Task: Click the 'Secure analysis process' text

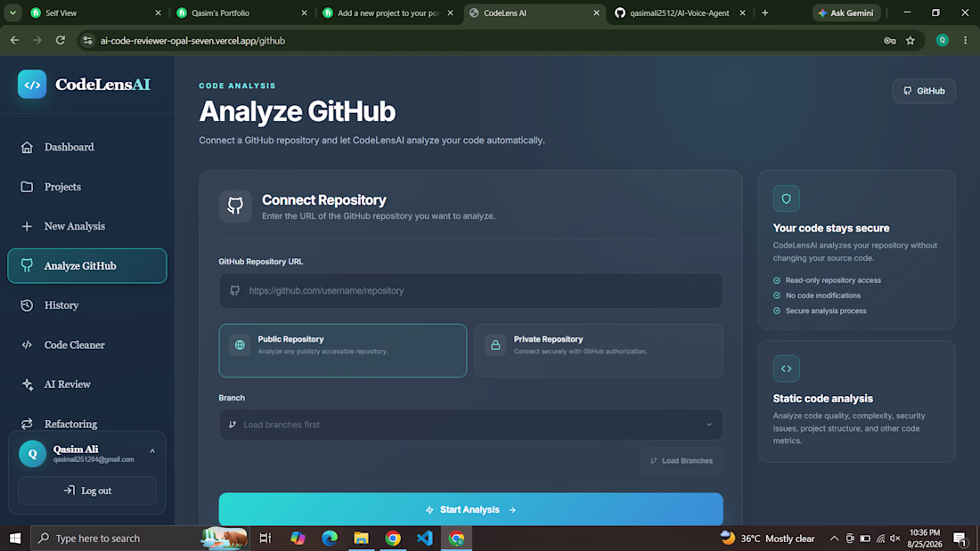Action: tap(826, 311)
